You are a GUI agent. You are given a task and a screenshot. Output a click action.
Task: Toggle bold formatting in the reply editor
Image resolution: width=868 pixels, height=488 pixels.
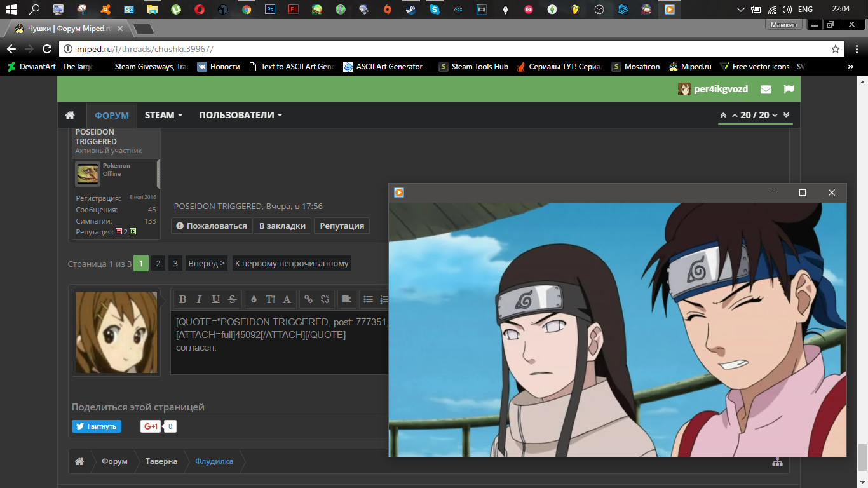coord(182,299)
